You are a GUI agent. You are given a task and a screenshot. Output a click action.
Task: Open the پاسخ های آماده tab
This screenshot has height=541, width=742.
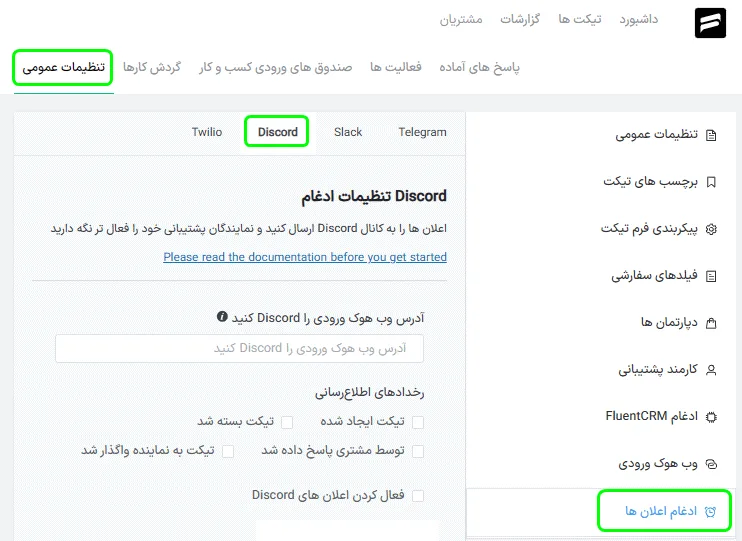coord(479,67)
